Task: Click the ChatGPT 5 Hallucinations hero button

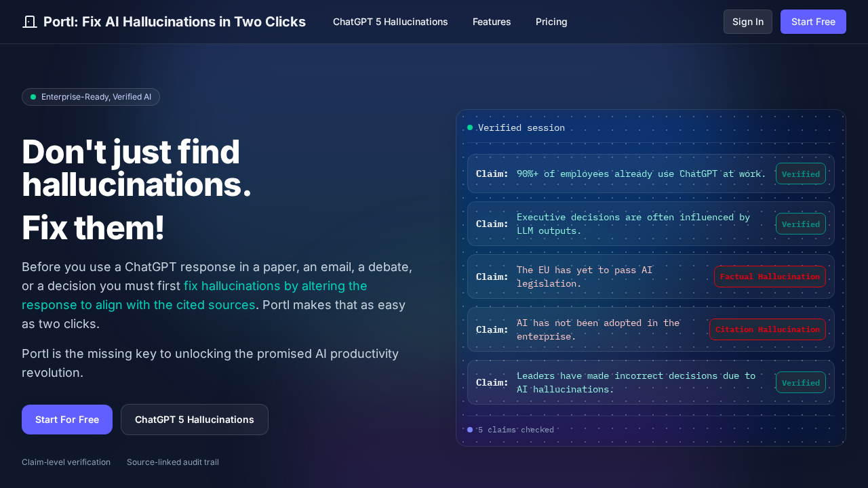Action: 194,420
